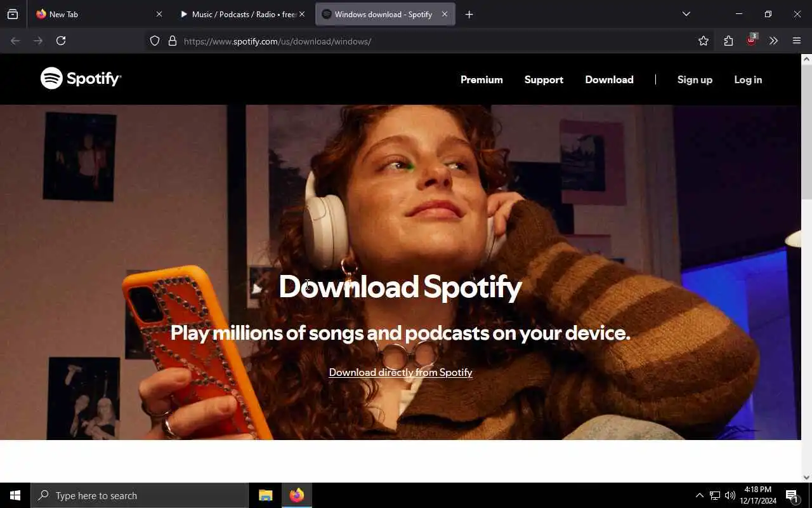The image size is (812, 508).
Task: Close the New Tab tab
Action: pos(159,14)
